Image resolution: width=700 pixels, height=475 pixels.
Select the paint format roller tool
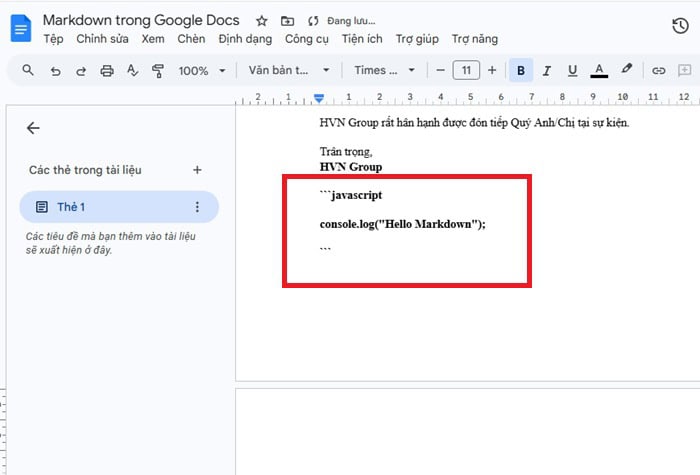(x=157, y=71)
